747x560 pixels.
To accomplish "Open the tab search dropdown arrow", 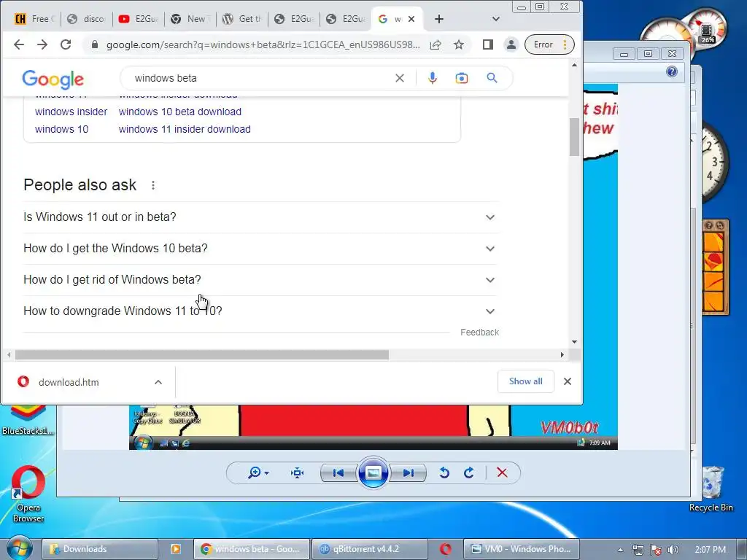I will (x=496, y=19).
